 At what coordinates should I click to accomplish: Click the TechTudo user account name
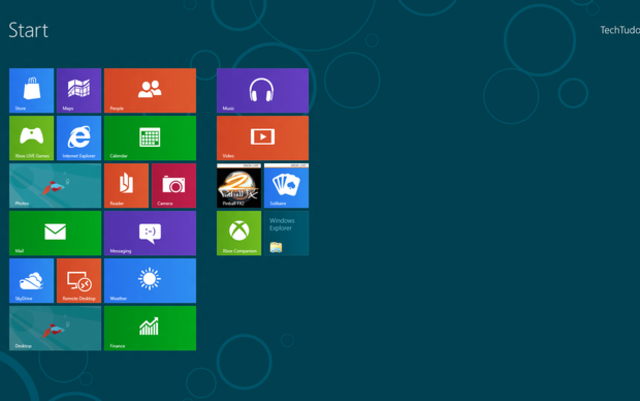tap(620, 30)
